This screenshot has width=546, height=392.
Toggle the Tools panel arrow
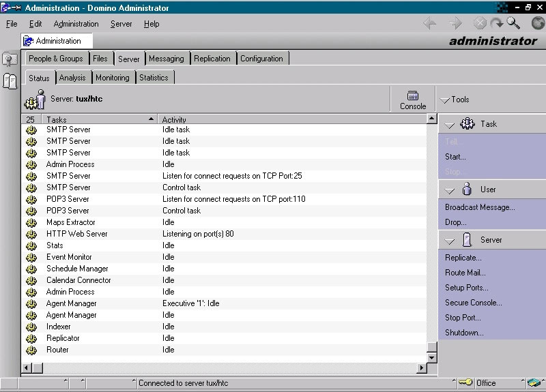(445, 100)
